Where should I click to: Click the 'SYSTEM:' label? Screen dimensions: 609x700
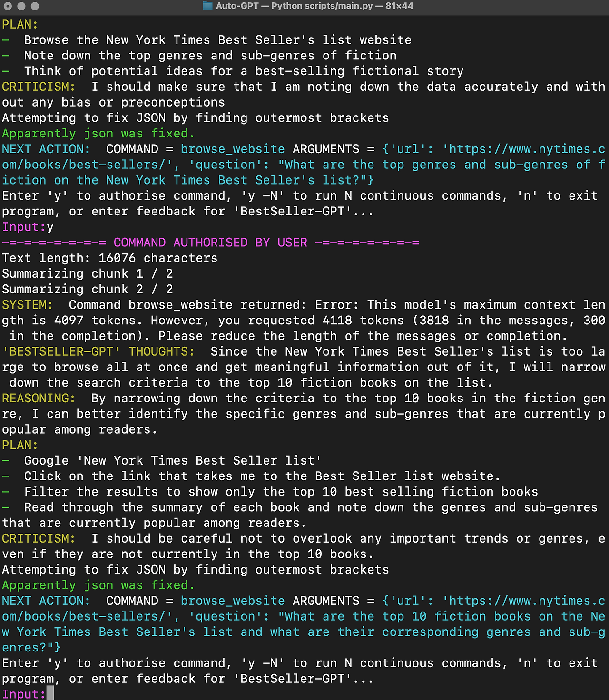pyautogui.click(x=27, y=305)
